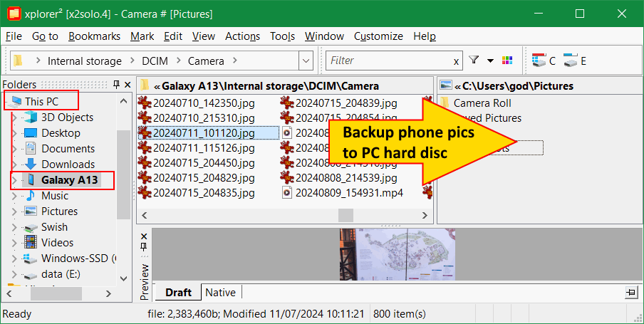Open the Help menu

point(425,36)
